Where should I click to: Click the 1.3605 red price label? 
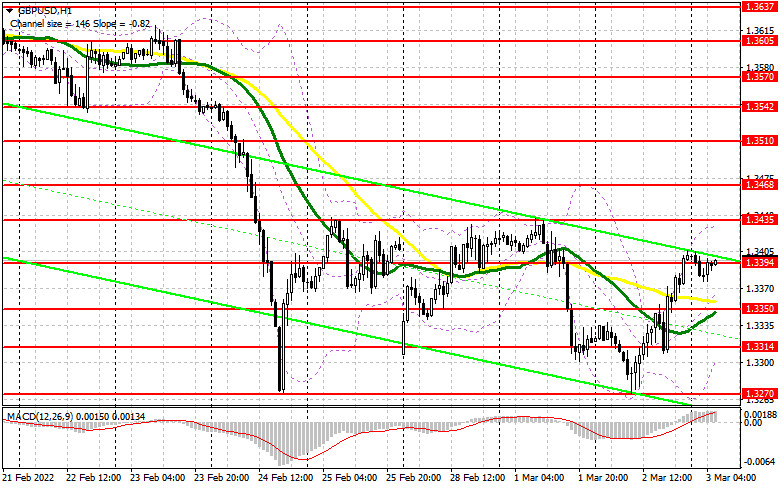coord(759,41)
